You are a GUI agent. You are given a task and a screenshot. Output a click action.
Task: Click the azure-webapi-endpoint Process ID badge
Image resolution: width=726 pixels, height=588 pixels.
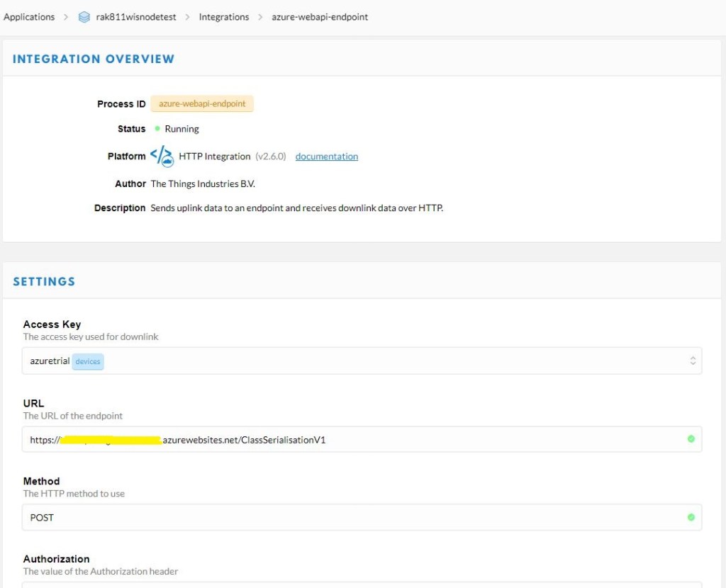pyautogui.click(x=202, y=103)
